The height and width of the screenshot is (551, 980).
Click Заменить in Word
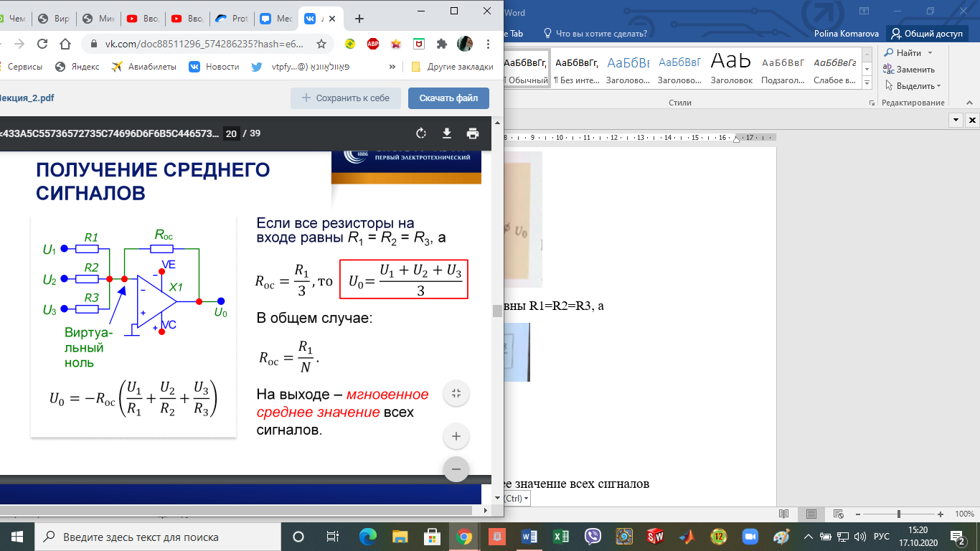point(909,70)
